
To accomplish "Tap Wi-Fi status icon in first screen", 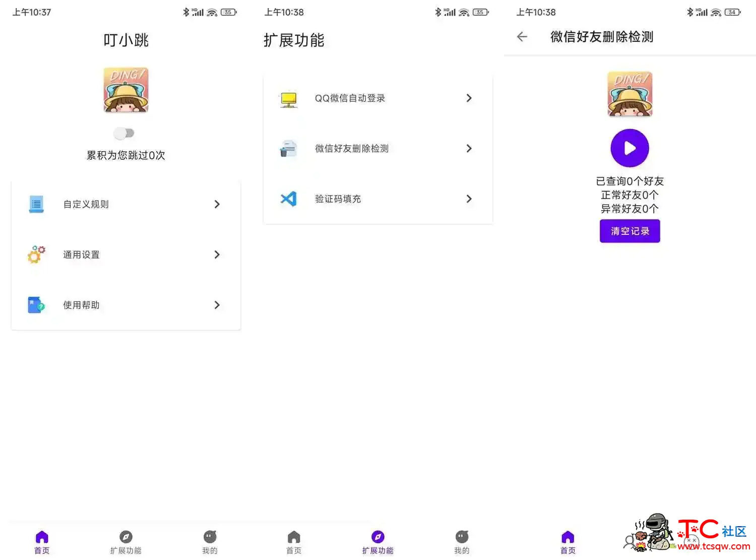I will [x=212, y=13].
